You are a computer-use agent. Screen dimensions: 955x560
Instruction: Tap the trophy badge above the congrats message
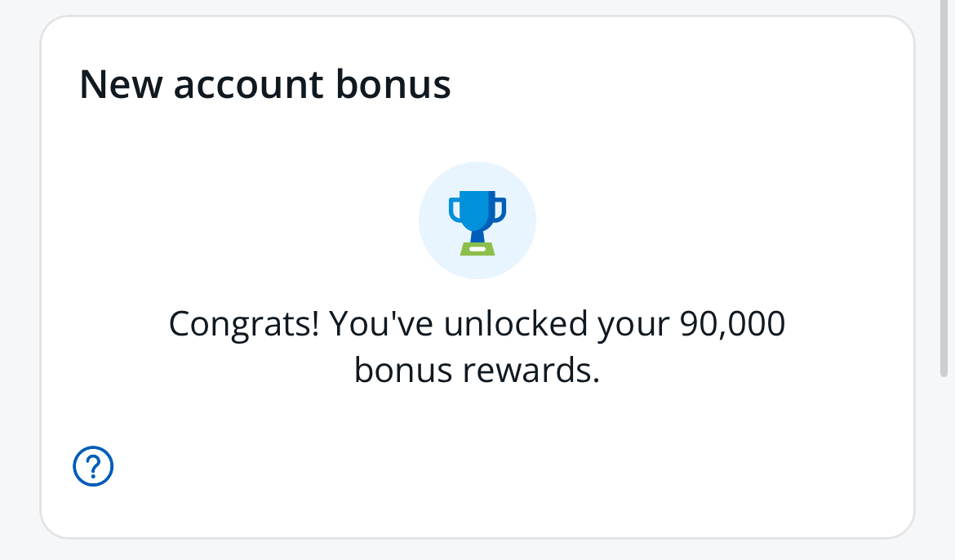coord(477,219)
